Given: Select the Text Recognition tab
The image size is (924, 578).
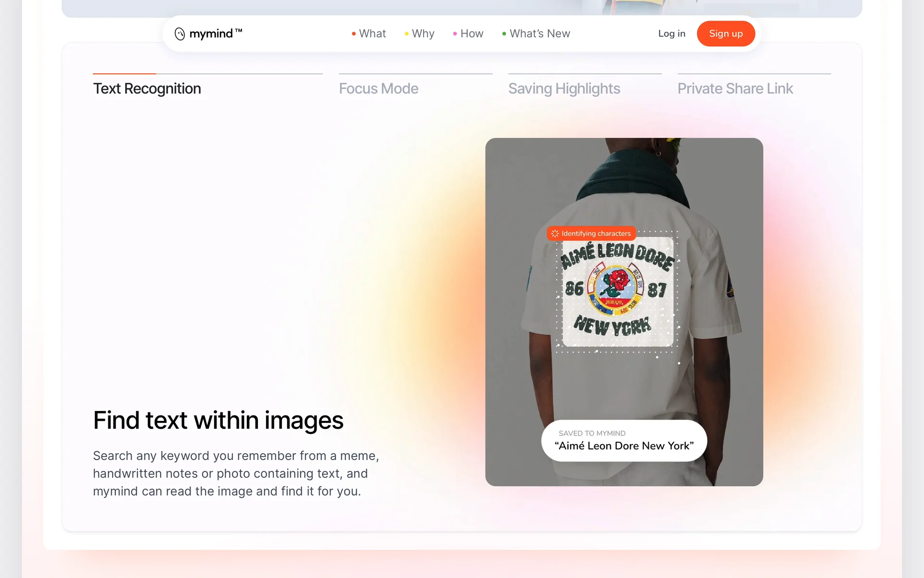Looking at the screenshot, I should click(x=147, y=89).
